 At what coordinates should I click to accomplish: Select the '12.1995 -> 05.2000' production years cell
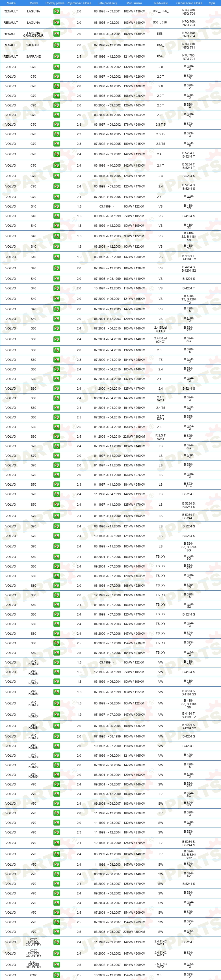click(x=107, y=843)
